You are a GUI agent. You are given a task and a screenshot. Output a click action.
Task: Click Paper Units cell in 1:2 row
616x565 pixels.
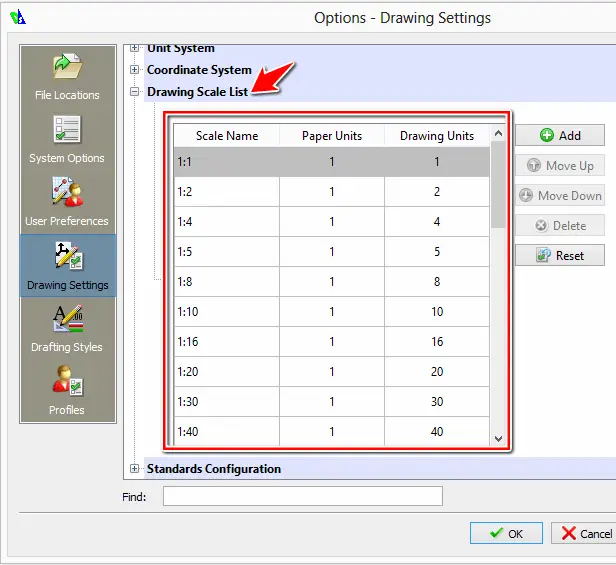click(x=332, y=192)
